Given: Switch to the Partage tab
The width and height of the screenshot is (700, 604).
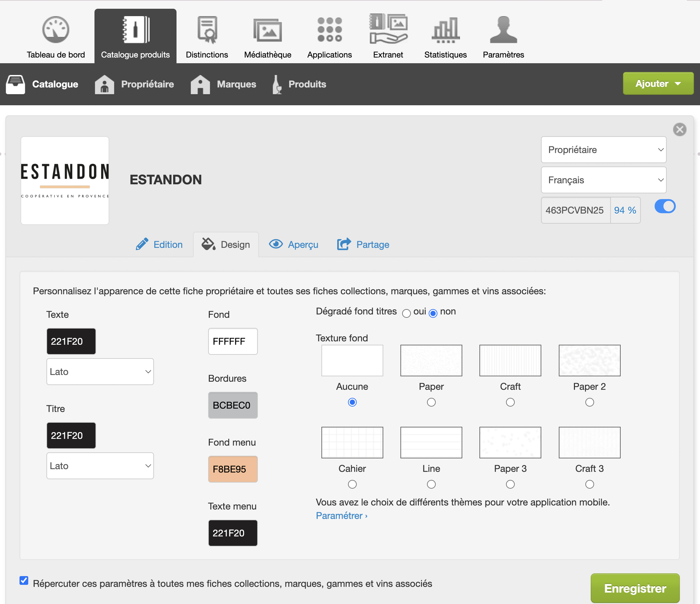Looking at the screenshot, I should (x=363, y=244).
